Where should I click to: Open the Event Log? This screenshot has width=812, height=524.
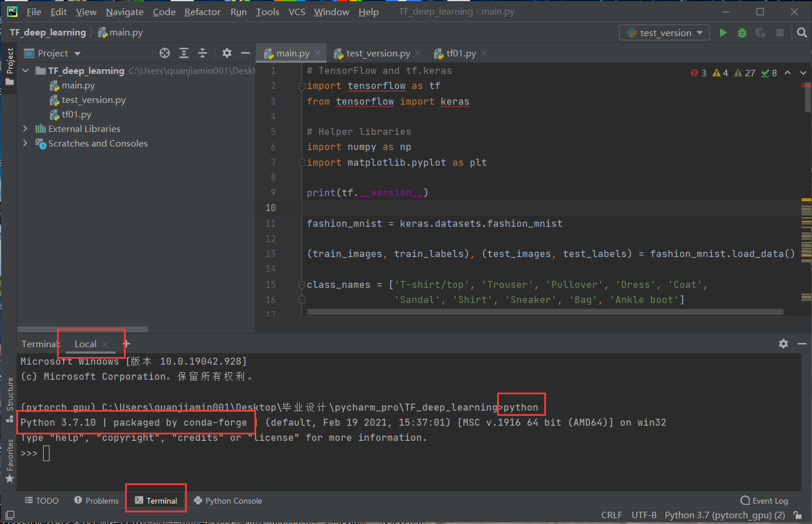pos(764,500)
